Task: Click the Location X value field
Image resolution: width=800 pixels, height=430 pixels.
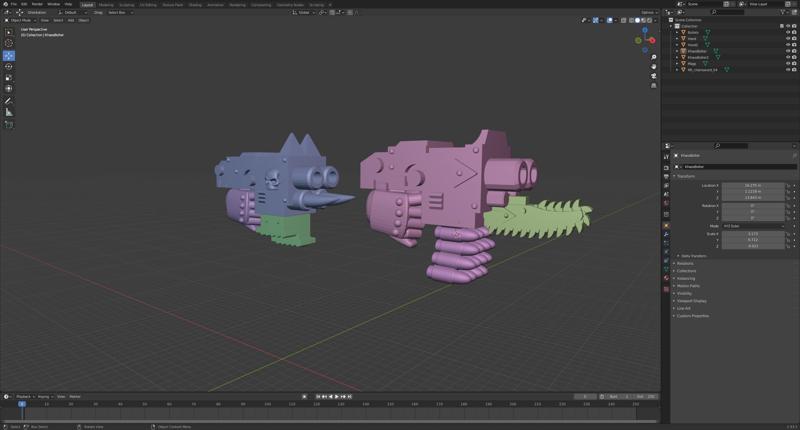Action: [752, 185]
